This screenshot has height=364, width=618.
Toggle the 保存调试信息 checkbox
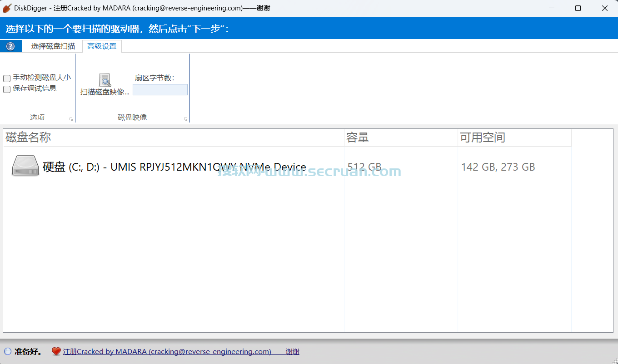tap(7, 89)
